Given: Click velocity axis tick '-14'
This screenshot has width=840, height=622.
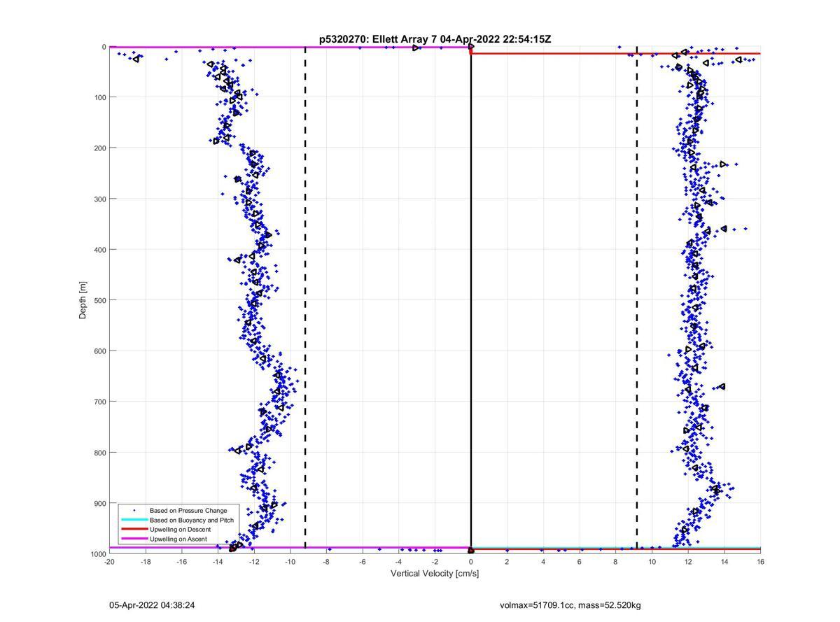Looking at the screenshot, I should (218, 562).
